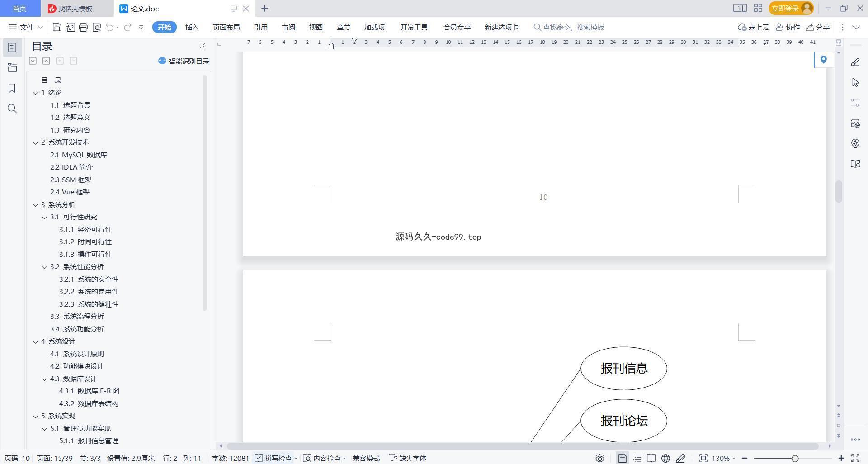The width and height of the screenshot is (868, 464).
Task: Collapse the 4.3 数据库设计 node
Action: [44, 379]
